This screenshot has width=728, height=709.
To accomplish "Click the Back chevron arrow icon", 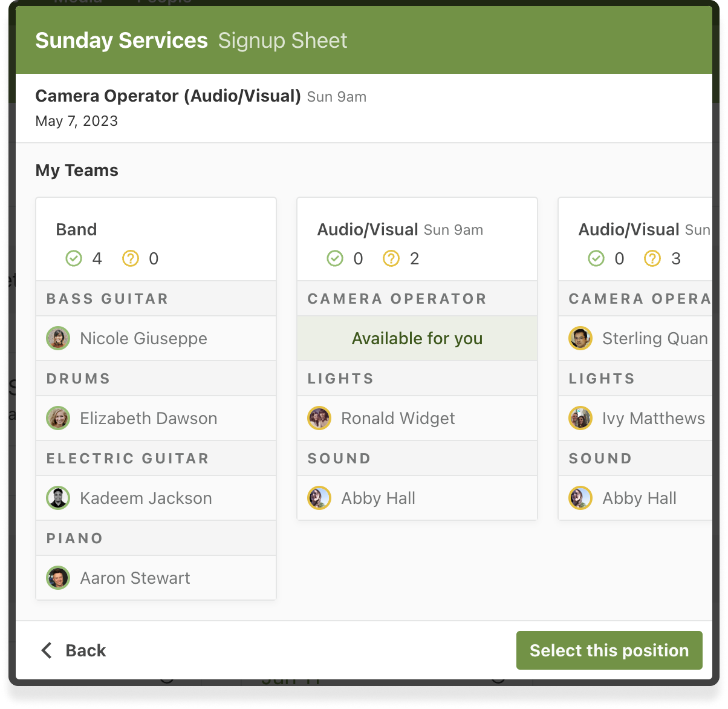I will (x=47, y=650).
